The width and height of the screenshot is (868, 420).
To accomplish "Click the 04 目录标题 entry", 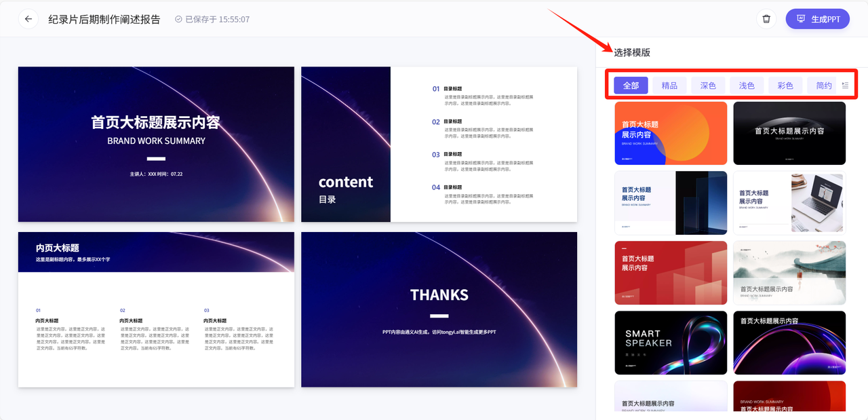I will point(483,194).
